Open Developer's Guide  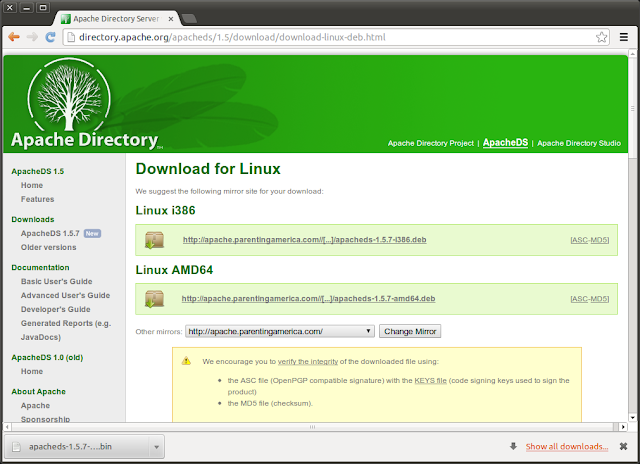click(x=56, y=309)
